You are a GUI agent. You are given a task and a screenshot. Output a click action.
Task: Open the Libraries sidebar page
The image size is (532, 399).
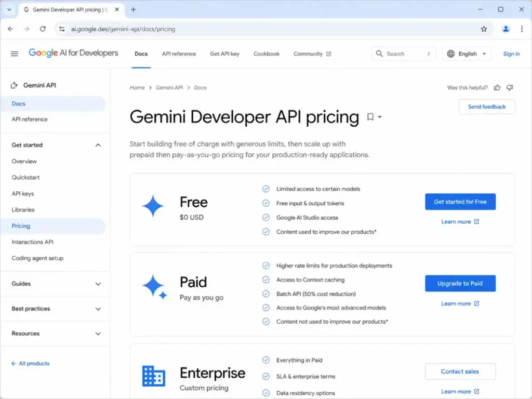click(23, 210)
